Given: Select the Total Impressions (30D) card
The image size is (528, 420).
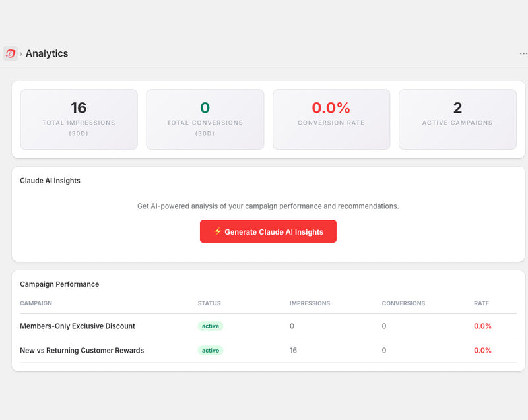Looking at the screenshot, I should click(79, 119).
